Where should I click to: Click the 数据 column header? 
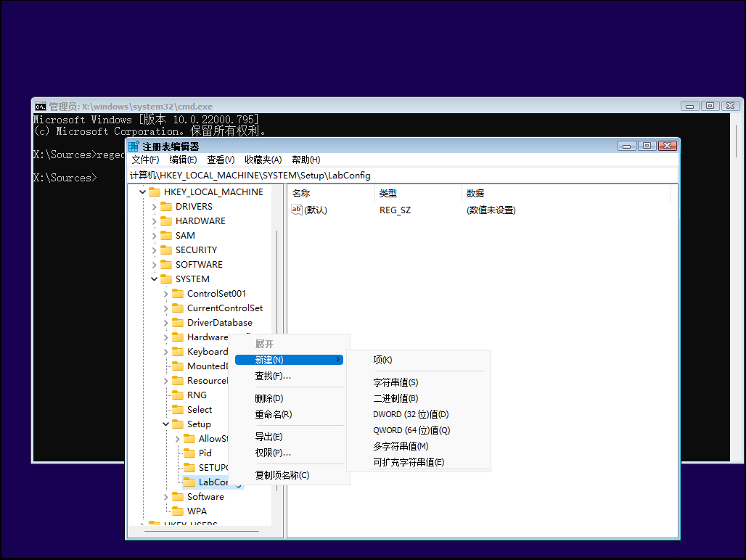pos(566,194)
